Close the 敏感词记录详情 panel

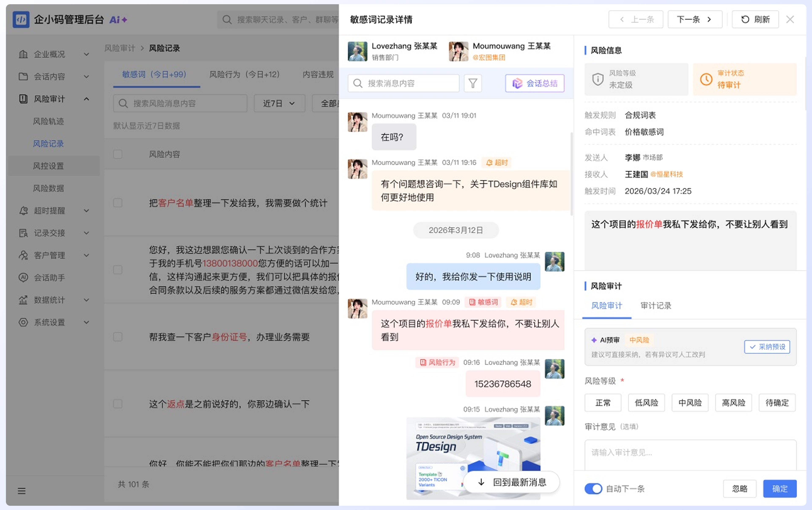click(790, 19)
